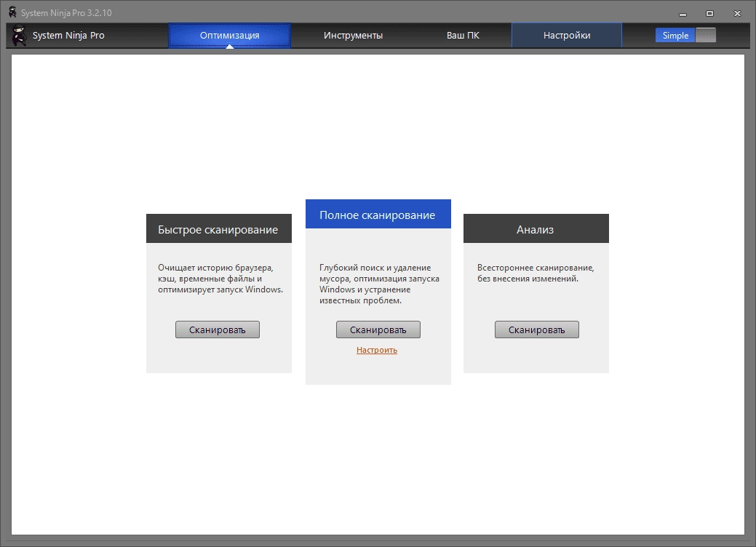The width and height of the screenshot is (756, 547).
Task: Switch to the Инструменты tab
Action: tap(353, 35)
